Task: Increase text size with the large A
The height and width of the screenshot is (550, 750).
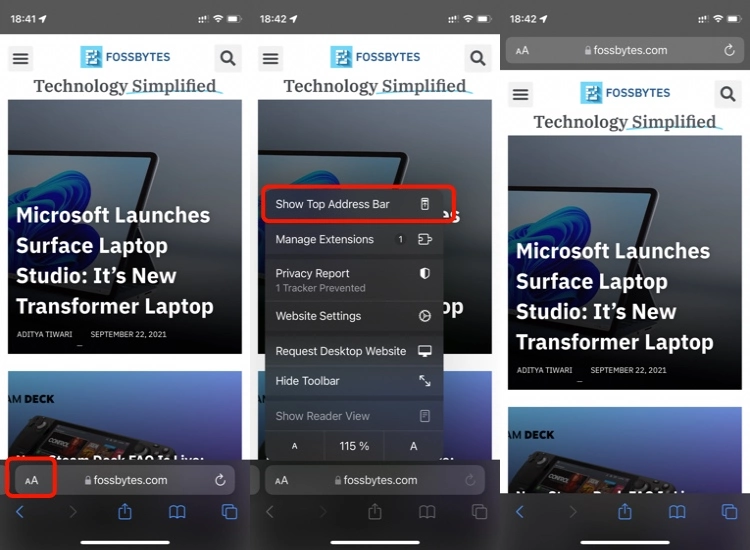Action: click(x=413, y=446)
